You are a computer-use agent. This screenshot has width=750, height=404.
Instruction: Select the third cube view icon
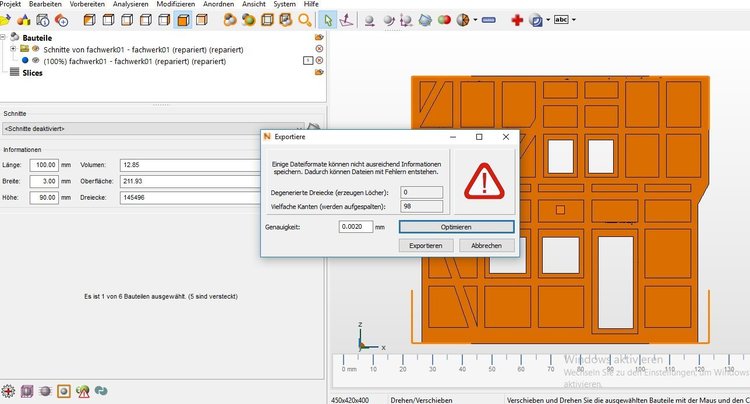(x=127, y=20)
